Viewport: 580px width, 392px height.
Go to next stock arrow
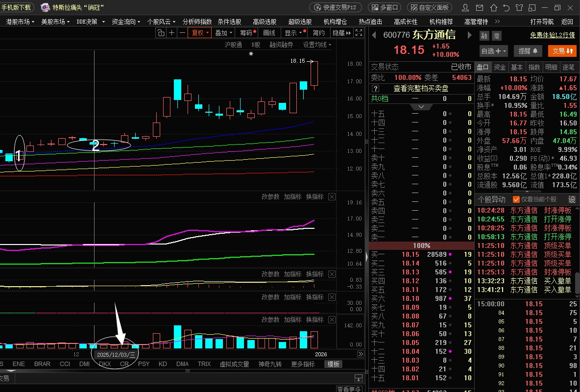(470, 35)
